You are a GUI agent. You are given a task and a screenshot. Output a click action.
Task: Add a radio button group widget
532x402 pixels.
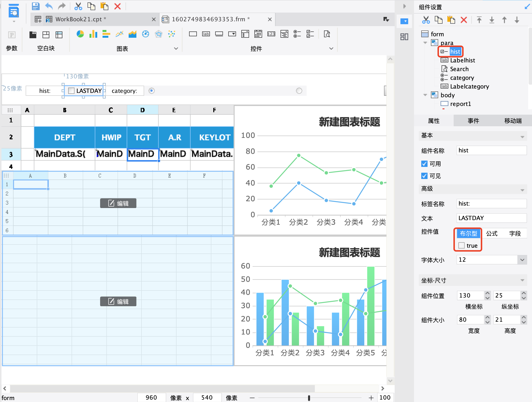pos(297,34)
